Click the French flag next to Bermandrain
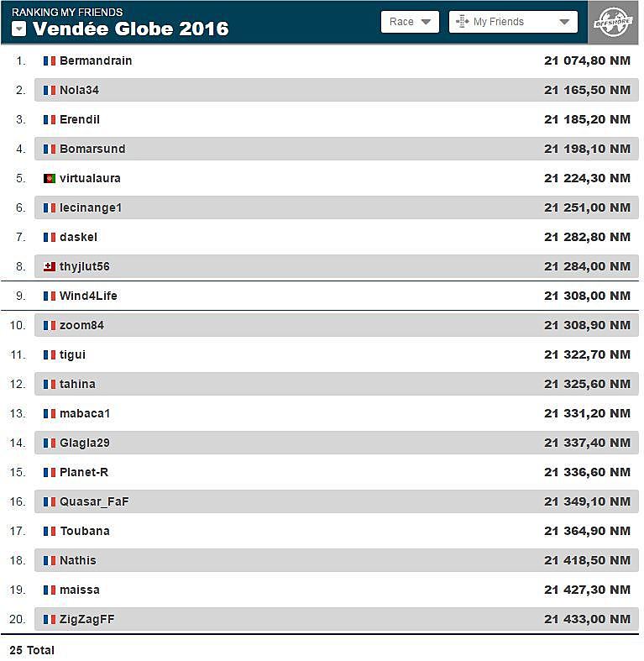 [x=50, y=60]
